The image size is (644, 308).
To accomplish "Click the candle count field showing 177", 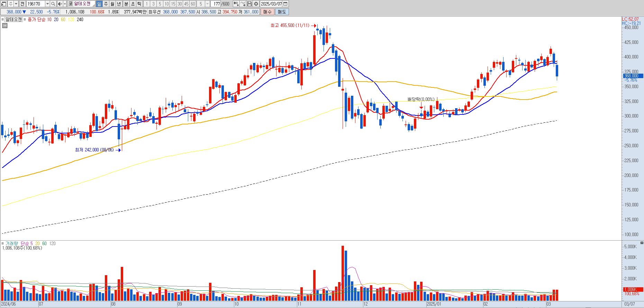I will 216,4.
